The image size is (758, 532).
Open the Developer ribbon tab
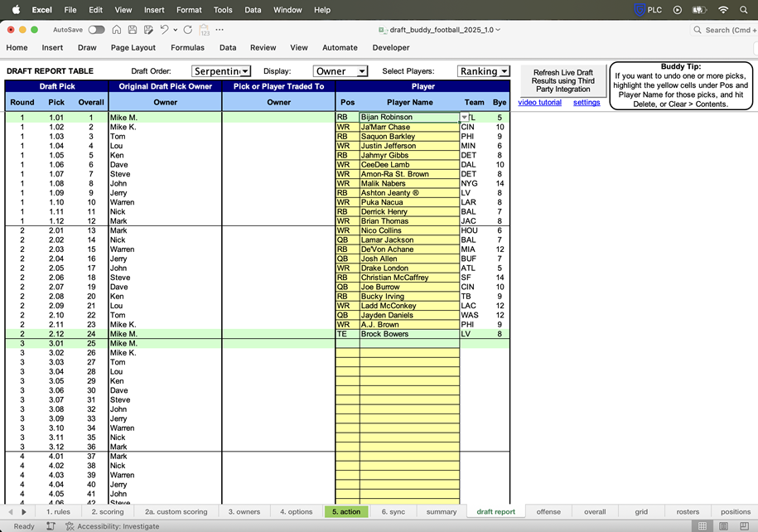pos(391,47)
